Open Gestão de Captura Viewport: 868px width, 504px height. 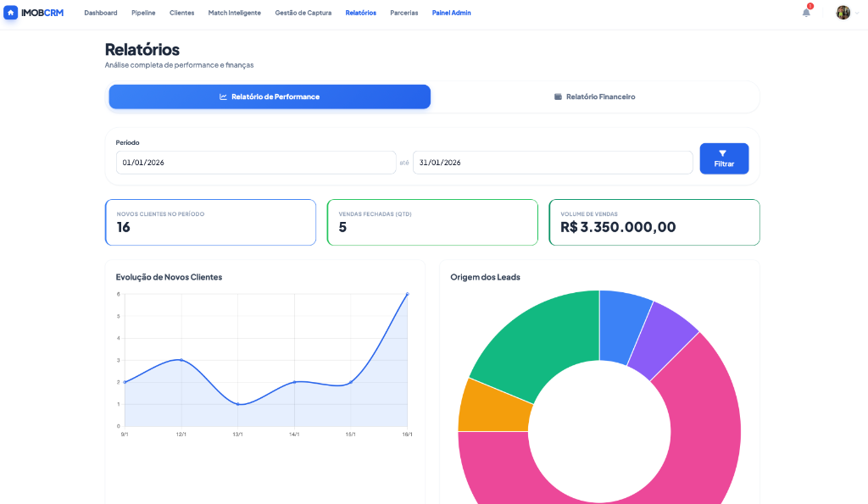(x=303, y=13)
